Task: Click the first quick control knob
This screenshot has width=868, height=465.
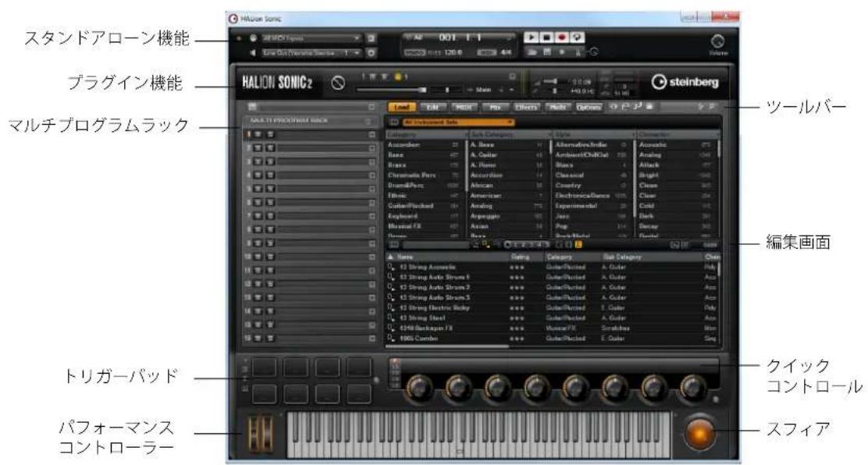Action: point(420,387)
